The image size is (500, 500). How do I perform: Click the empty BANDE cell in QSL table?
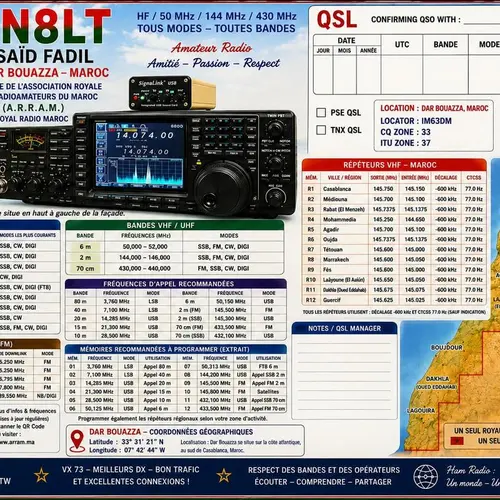[446, 74]
